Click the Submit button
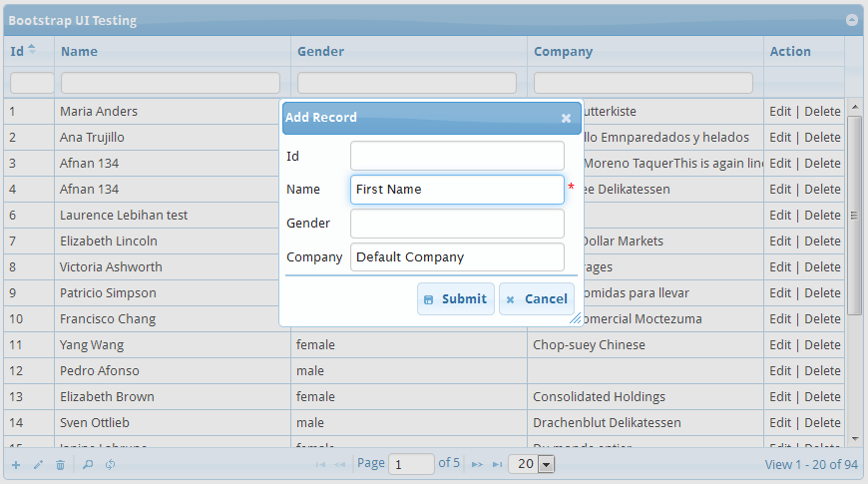Image resolution: width=868 pixels, height=484 pixels. [x=455, y=298]
